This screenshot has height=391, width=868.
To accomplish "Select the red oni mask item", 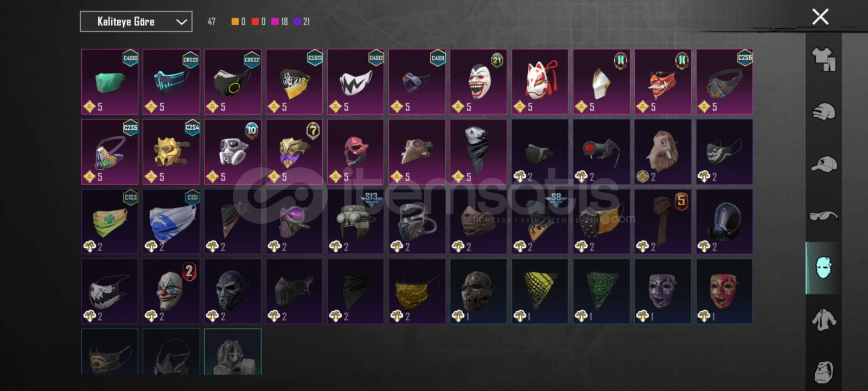I will tap(663, 81).
